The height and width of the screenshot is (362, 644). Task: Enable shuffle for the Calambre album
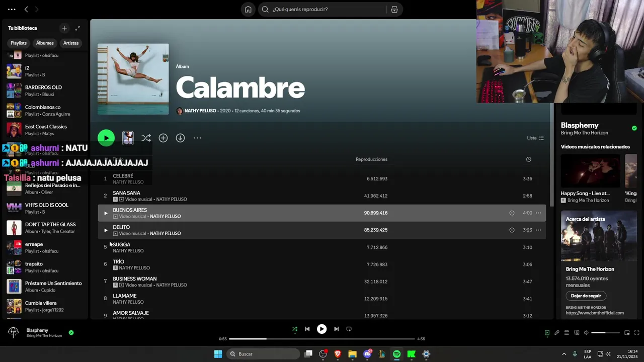[146, 138]
